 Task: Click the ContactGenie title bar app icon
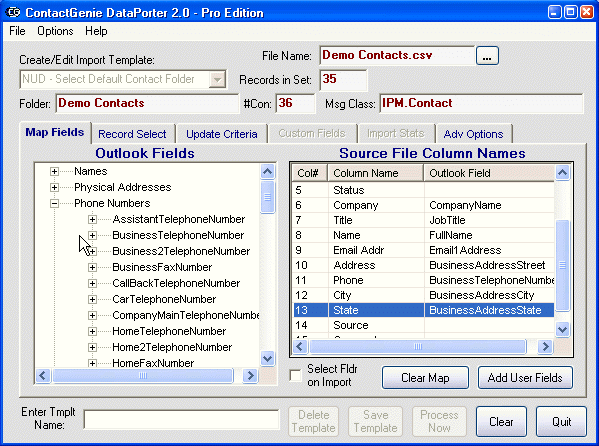(13, 12)
